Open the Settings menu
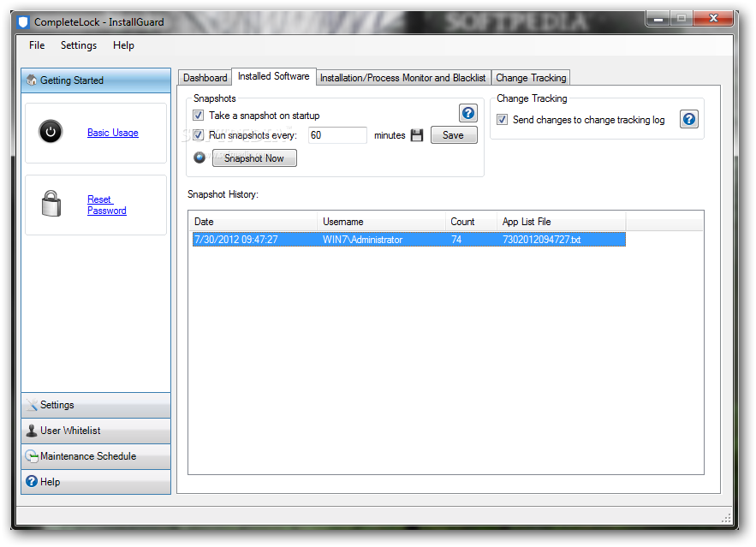 [x=79, y=45]
